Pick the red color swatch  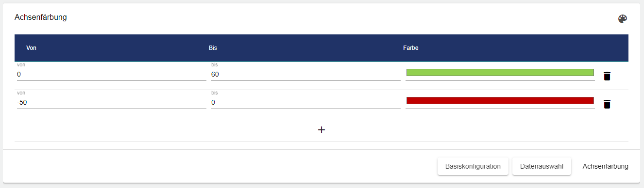[x=500, y=100]
